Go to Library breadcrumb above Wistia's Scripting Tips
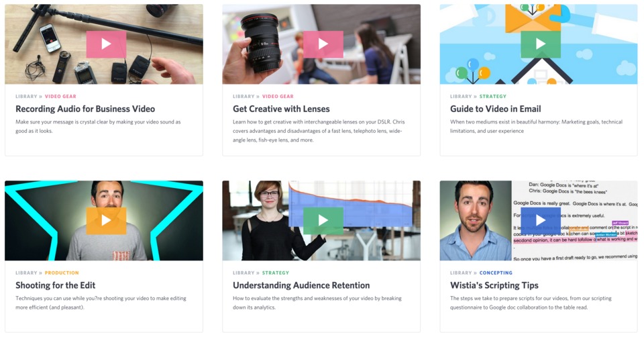The image size is (644, 339). click(461, 273)
